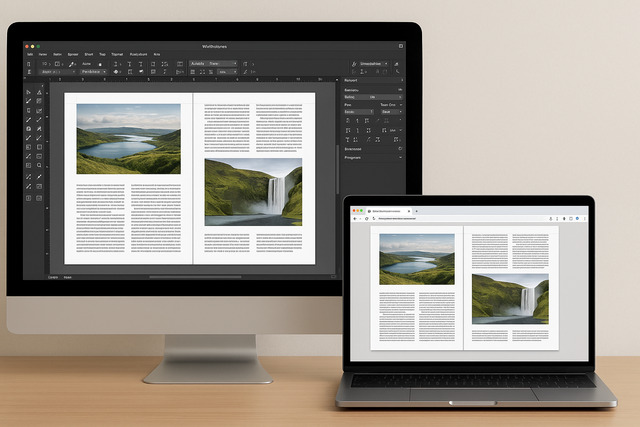This screenshot has height=427, width=640.
Task: Click the Eacau value field in the right panel
Action: pyautogui.click(x=359, y=111)
